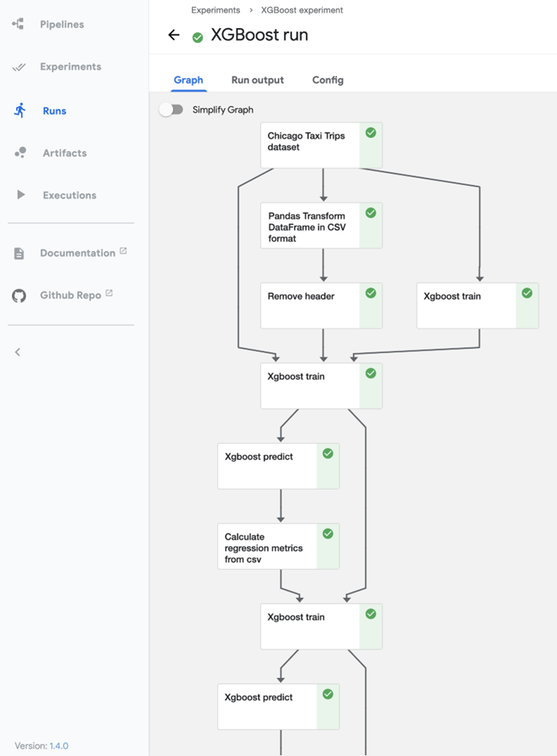Toggle the Simplify Graph switch
Viewport: 557px width, 756px height.
tap(171, 110)
